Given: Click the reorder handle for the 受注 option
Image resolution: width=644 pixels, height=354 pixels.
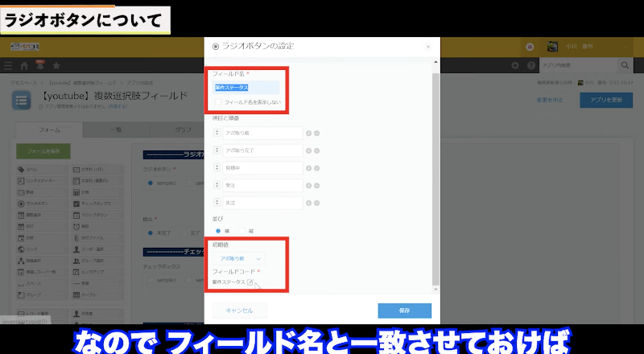Looking at the screenshot, I should pos(217,183).
